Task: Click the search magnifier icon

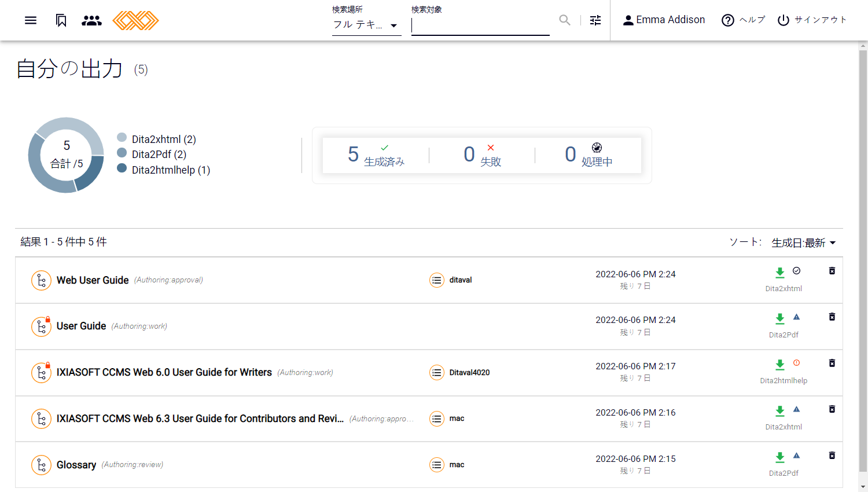Action: click(565, 20)
